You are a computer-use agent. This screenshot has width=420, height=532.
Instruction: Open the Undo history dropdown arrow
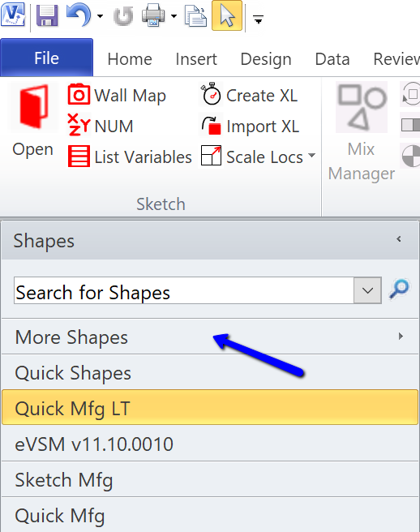pos(100,16)
